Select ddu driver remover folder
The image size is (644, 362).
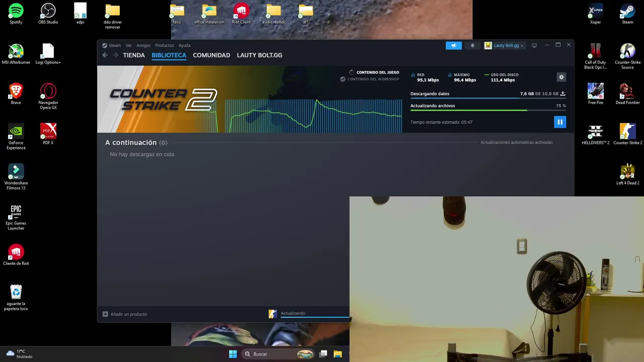(x=113, y=16)
